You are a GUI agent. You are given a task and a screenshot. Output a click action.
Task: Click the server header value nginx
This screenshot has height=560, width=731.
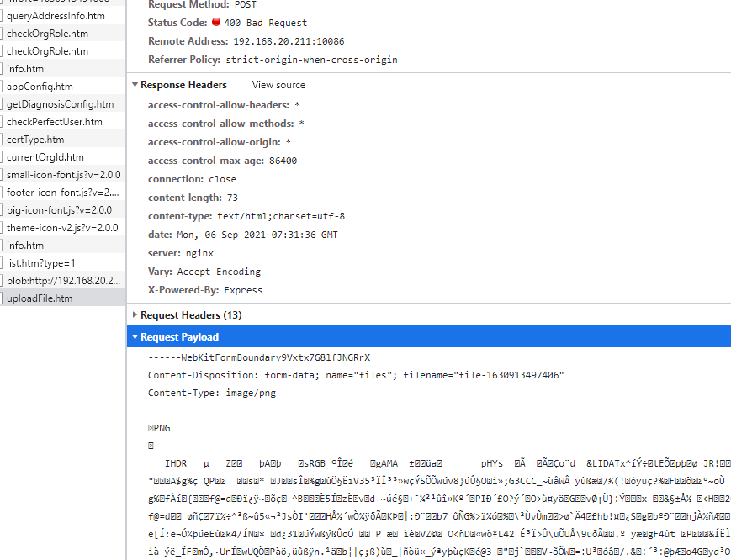point(199,253)
